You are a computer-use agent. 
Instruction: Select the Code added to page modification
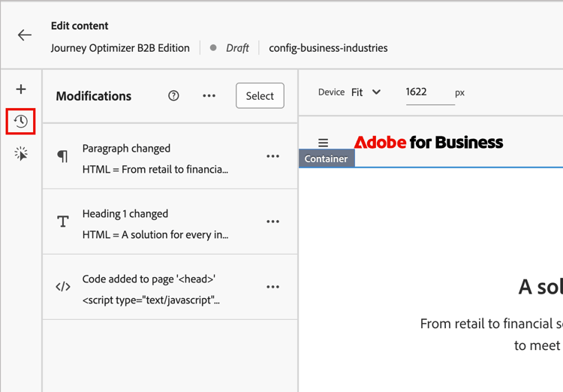tap(155, 287)
